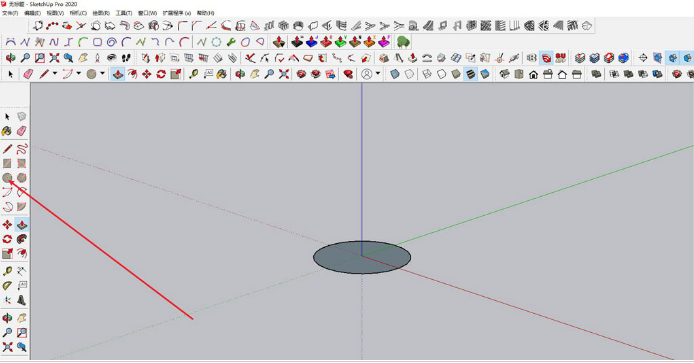The image size is (694, 363).
Task: Select the Push/Pull tool in top toolbar
Action: [x=118, y=74]
